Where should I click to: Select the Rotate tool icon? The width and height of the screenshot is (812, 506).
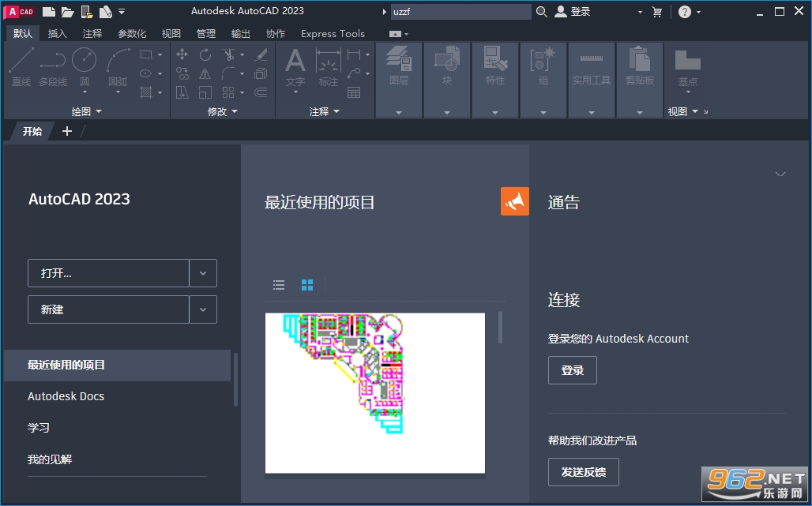(205, 54)
